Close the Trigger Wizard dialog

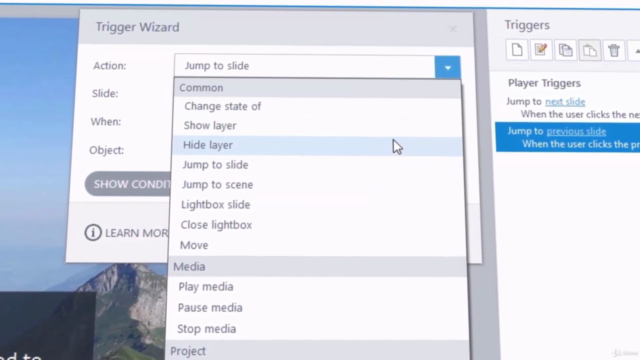pos(453,29)
